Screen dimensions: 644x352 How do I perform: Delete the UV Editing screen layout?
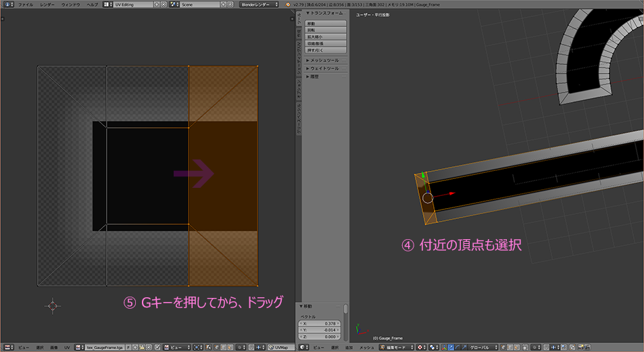click(164, 5)
